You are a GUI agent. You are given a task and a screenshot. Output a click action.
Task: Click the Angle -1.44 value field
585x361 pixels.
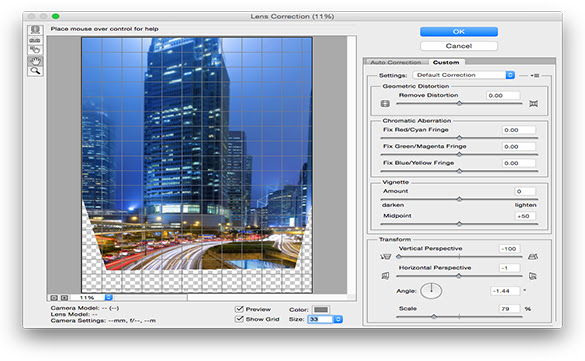point(505,291)
